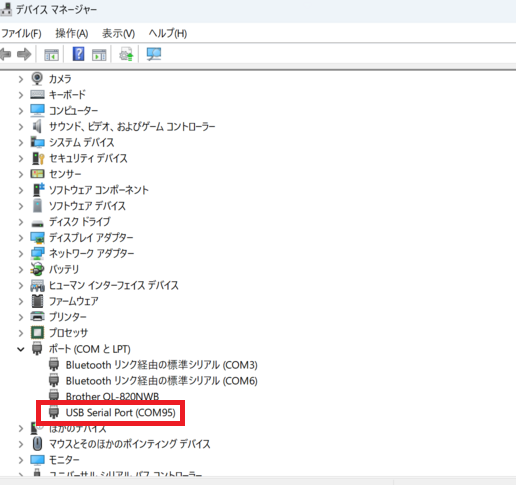Click the ヒューマン インターフェイス デバイス icon
516x485 pixels.
(37, 285)
